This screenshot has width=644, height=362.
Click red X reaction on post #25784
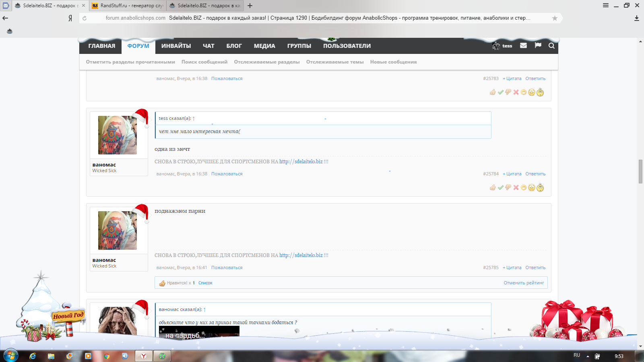(516, 187)
